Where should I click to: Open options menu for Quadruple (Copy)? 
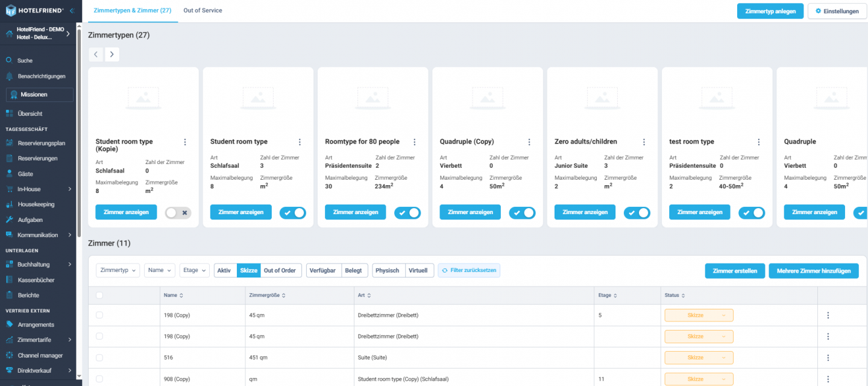[x=529, y=142]
